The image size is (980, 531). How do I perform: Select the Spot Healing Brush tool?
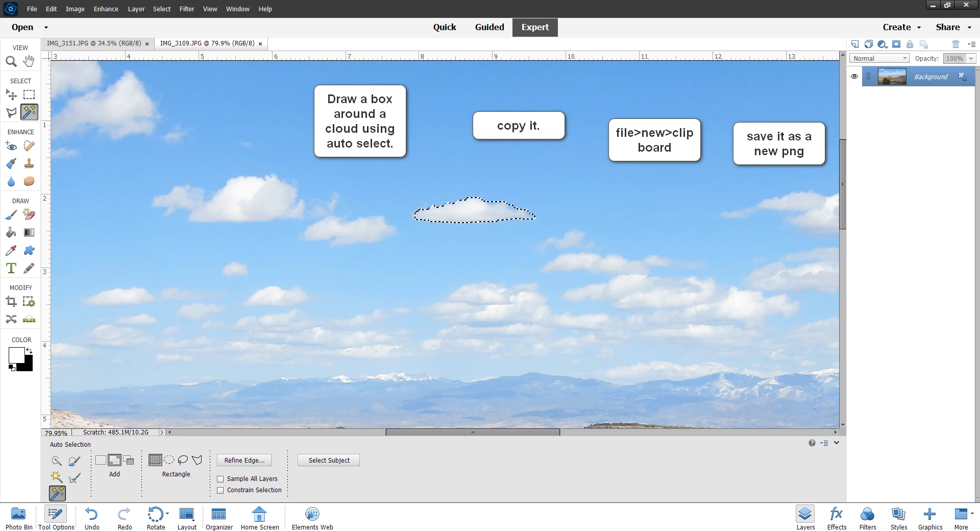(x=29, y=146)
